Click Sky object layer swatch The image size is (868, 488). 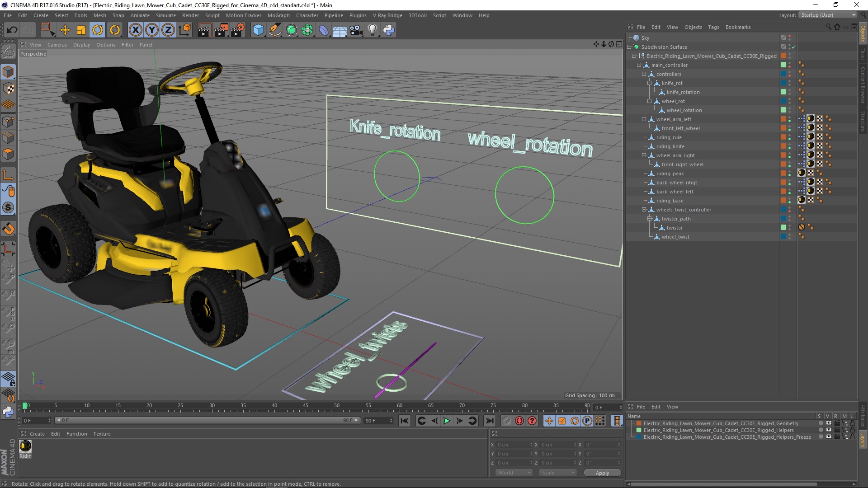coord(783,38)
